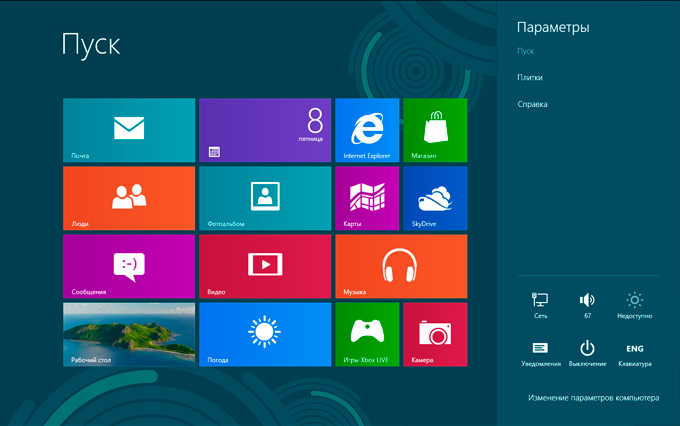The image size is (680, 426).
Task: Open the Магазин store tile
Action: coord(435,130)
